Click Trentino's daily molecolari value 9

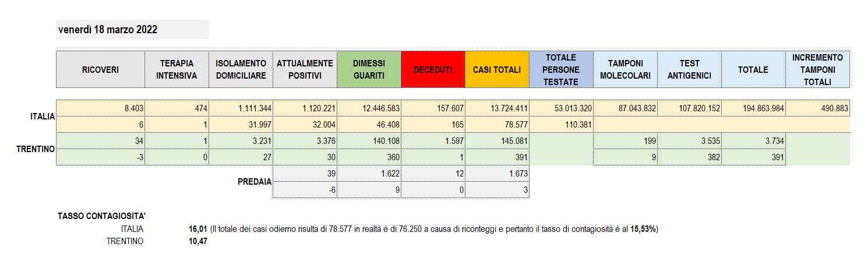(625, 157)
